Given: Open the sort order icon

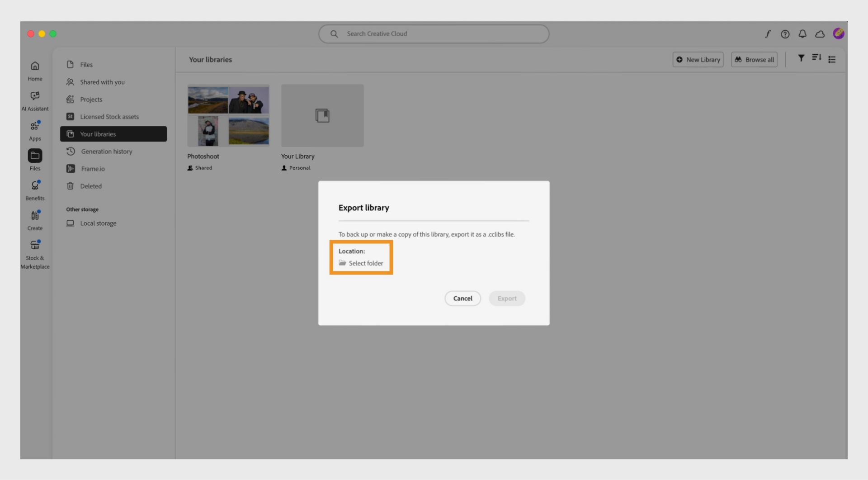Looking at the screenshot, I should pyautogui.click(x=816, y=57).
